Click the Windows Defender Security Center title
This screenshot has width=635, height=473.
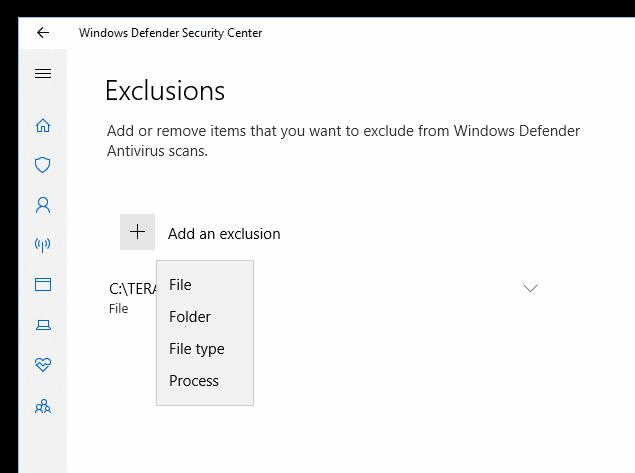click(170, 32)
